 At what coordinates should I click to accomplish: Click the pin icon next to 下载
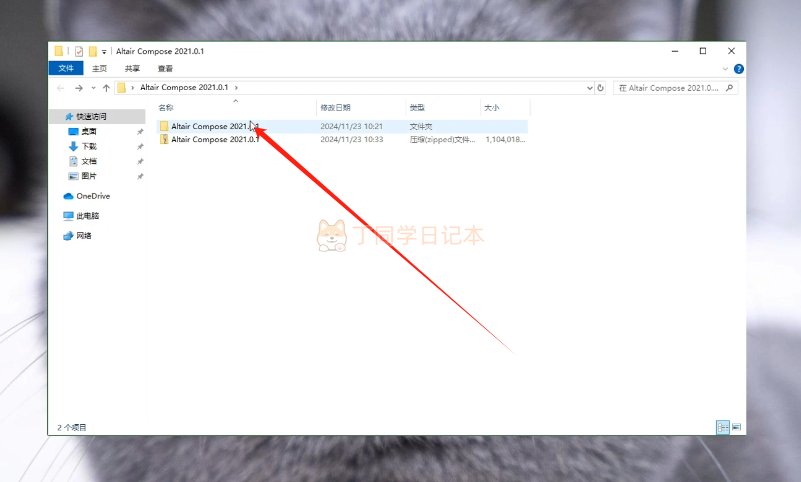[140, 147]
